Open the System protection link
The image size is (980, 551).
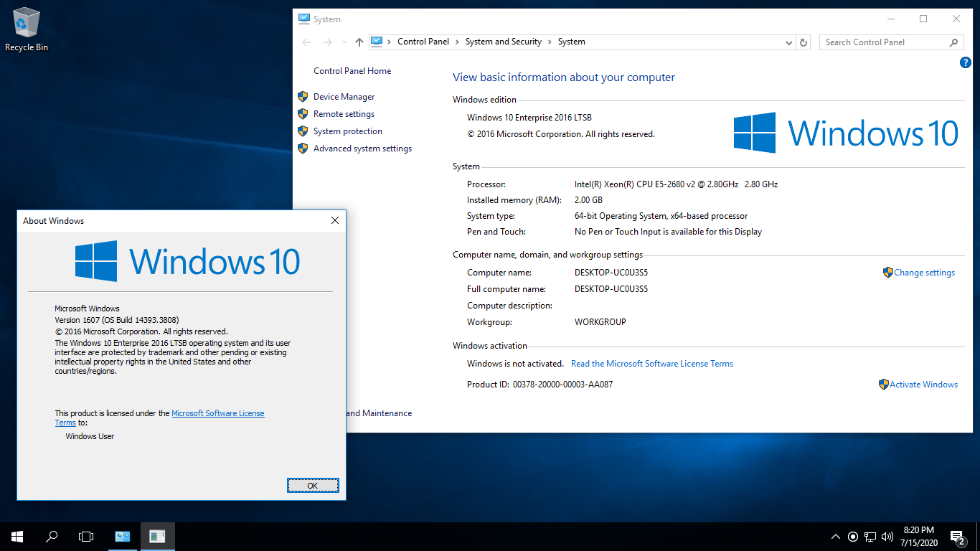[348, 131]
